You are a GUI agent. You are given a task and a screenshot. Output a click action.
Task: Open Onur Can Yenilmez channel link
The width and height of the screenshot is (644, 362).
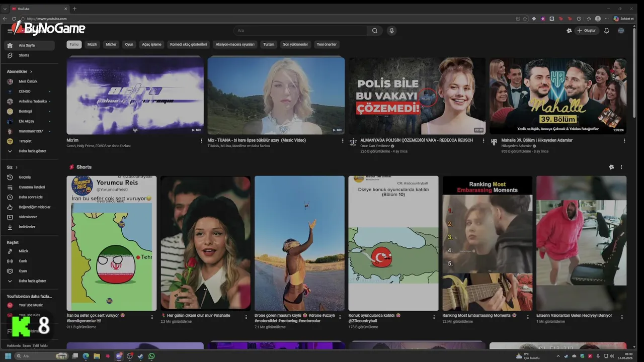375,146
